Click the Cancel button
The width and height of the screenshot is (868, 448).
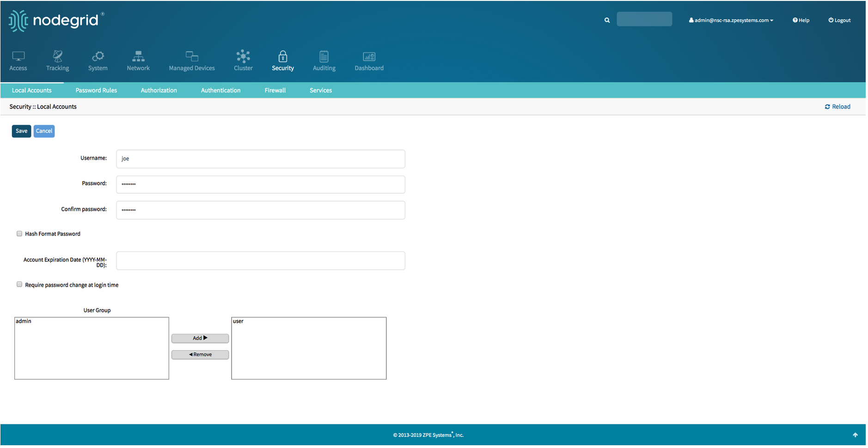[x=44, y=131]
